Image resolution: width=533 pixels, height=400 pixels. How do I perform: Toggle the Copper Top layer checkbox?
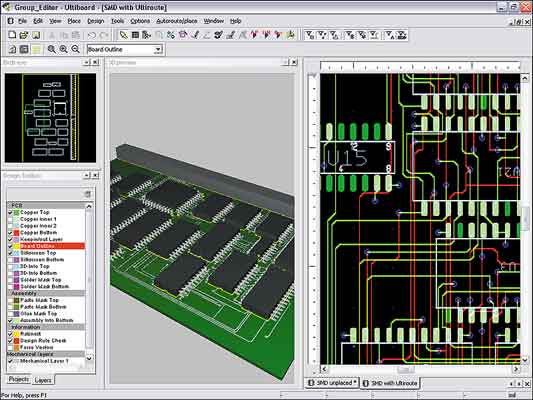pos(10,212)
